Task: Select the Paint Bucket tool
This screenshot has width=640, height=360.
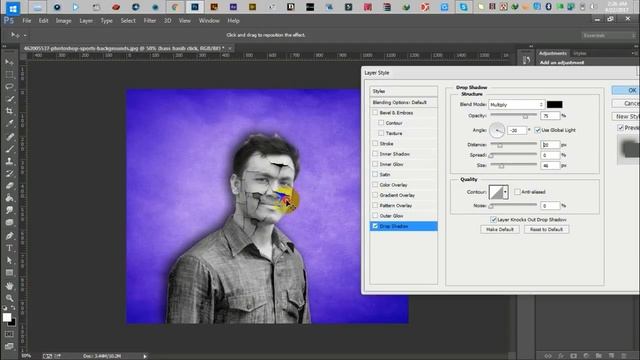Action: (9, 198)
